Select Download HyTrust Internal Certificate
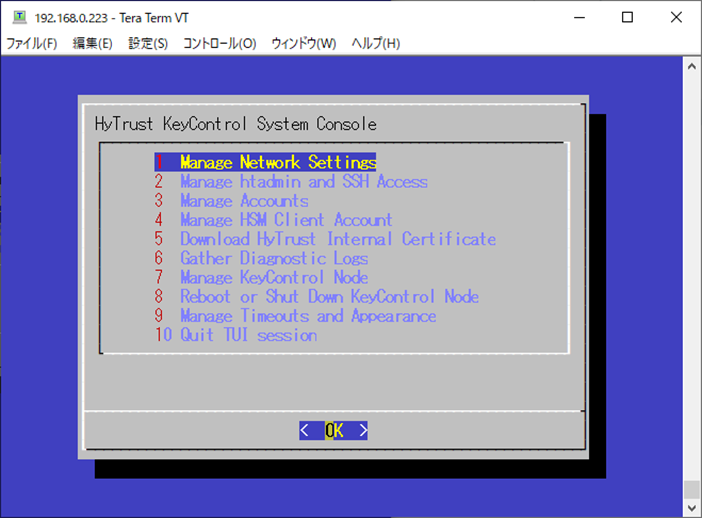Image resolution: width=702 pixels, height=518 pixels. (x=325, y=239)
